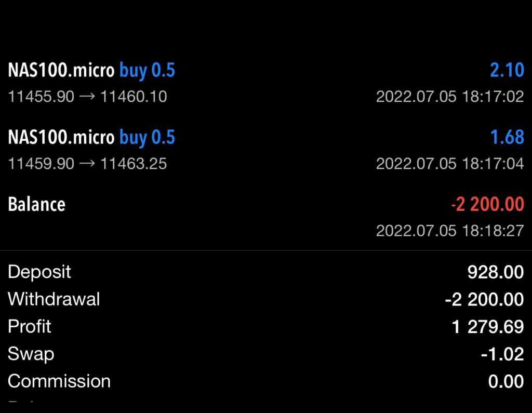Select the Deposit summary label
The height and width of the screenshot is (413, 532).
(x=39, y=272)
